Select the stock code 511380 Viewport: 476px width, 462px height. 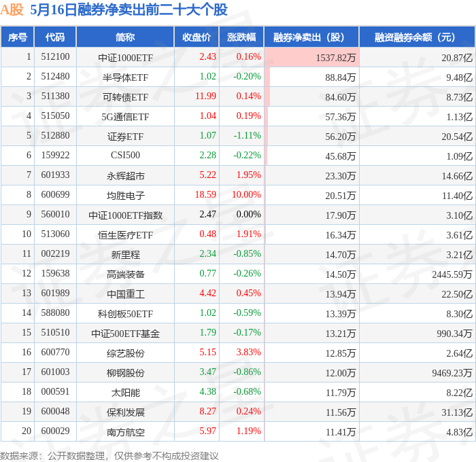55,96
